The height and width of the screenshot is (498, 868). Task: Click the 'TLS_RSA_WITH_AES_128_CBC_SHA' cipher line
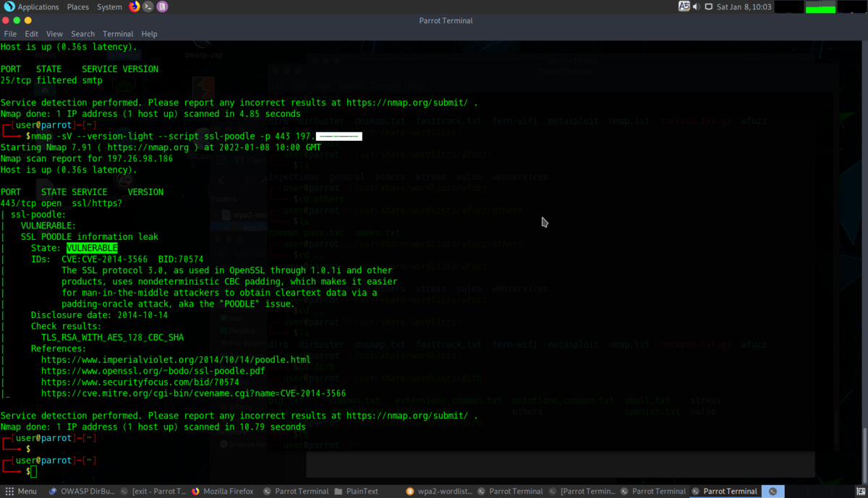tap(112, 338)
